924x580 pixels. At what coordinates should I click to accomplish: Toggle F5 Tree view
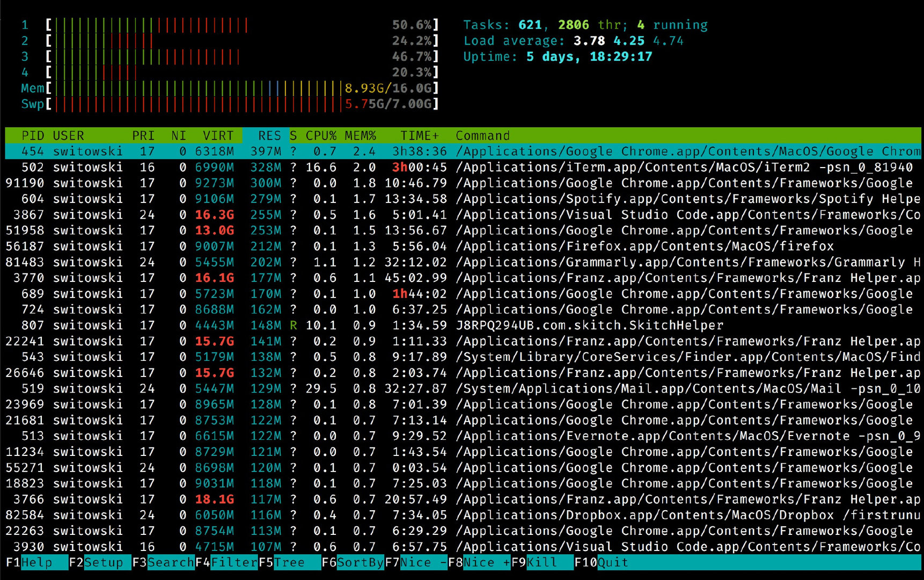coord(289,562)
